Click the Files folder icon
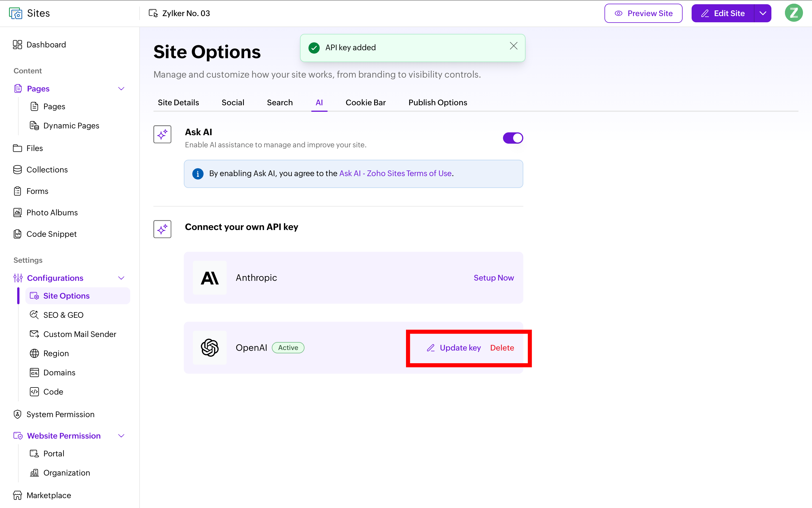 point(17,148)
